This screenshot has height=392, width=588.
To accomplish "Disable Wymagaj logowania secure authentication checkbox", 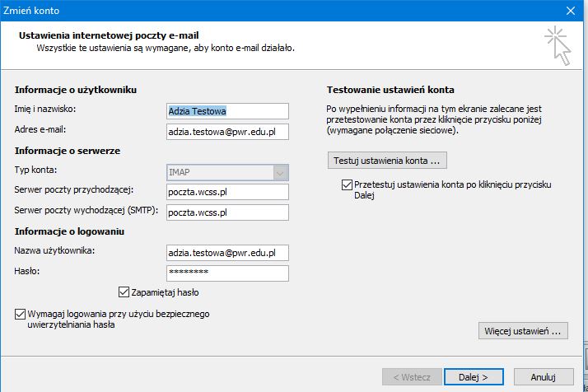I will [x=20, y=314].
